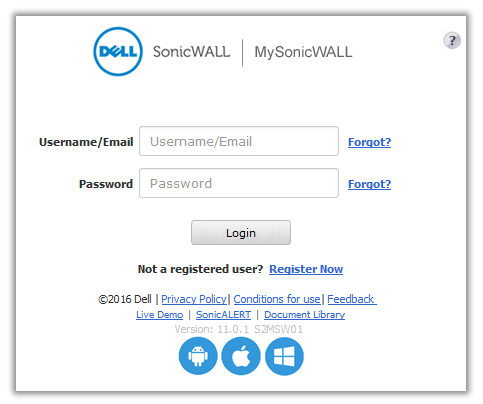Open the Windows app download icon

(284, 356)
